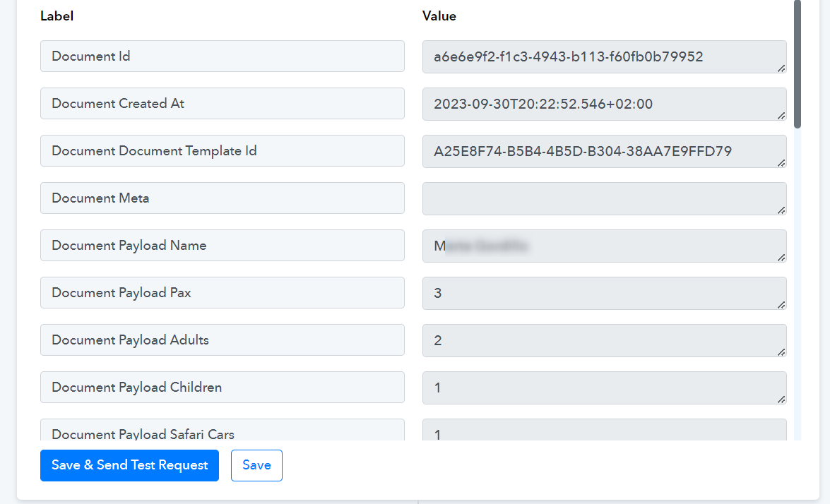The width and height of the screenshot is (830, 504).
Task: Select the Document Id label field
Action: tap(223, 56)
